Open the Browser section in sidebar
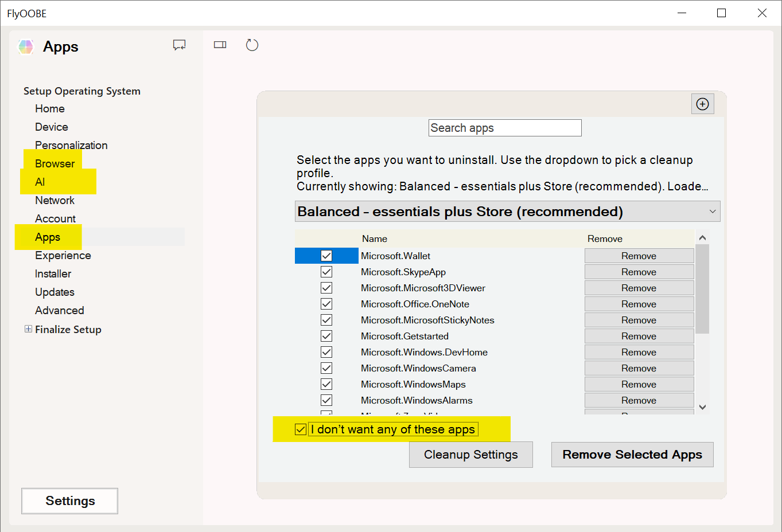The image size is (782, 532). click(x=55, y=163)
